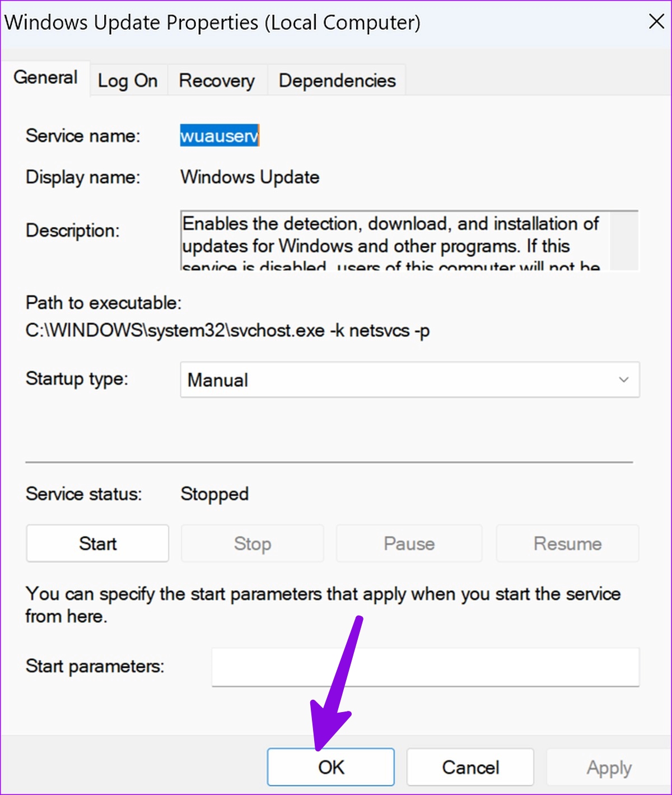
Task: Confirm changes with the OK button
Action: point(331,767)
